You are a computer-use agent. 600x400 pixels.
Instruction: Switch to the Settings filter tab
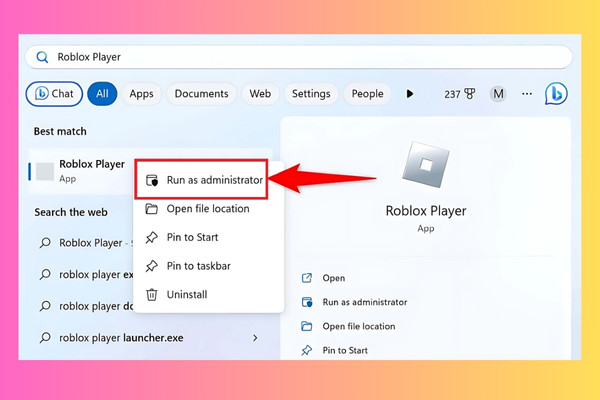tap(311, 94)
